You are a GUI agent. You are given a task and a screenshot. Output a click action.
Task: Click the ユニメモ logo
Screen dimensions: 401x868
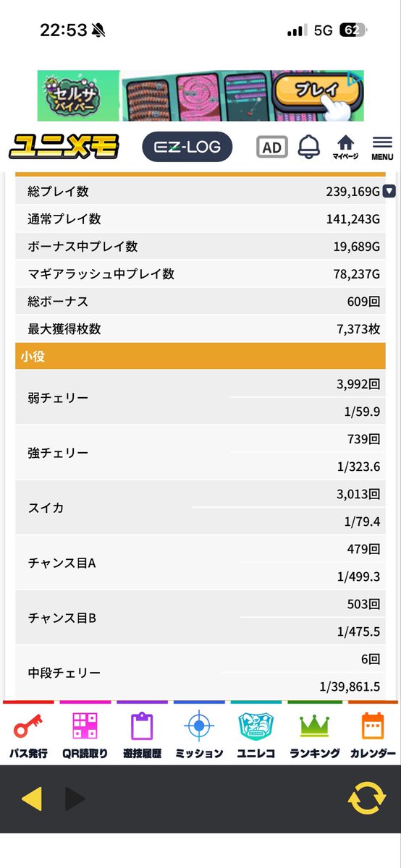tap(64, 147)
